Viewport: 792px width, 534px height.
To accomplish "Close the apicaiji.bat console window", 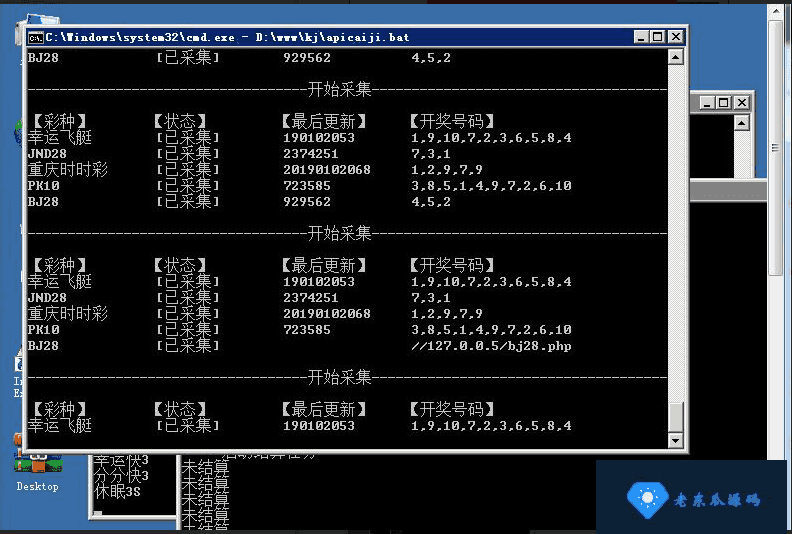I will pos(676,37).
